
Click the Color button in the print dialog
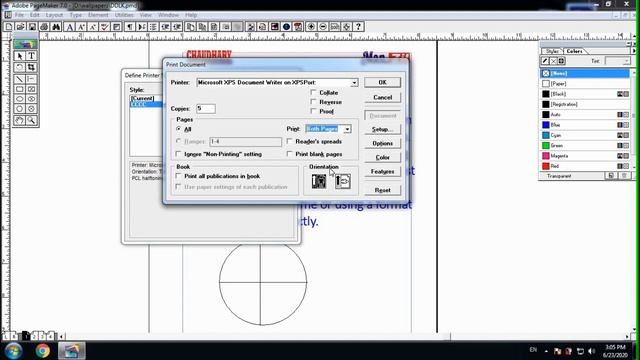(382, 157)
